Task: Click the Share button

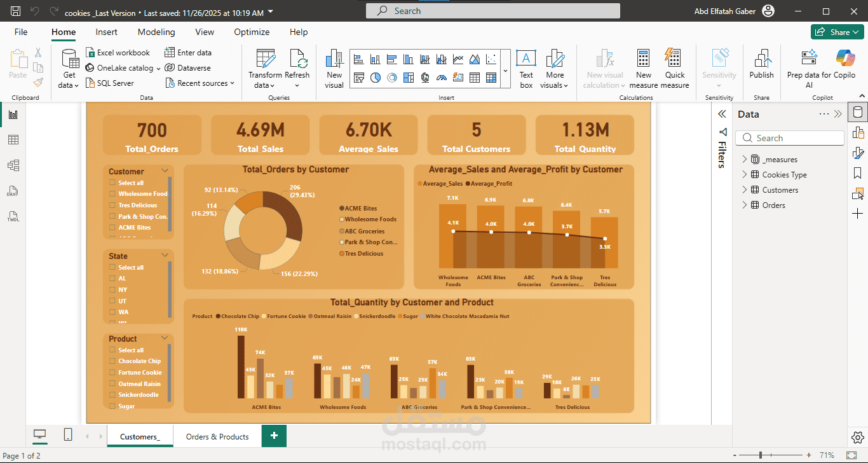Action: click(x=836, y=32)
